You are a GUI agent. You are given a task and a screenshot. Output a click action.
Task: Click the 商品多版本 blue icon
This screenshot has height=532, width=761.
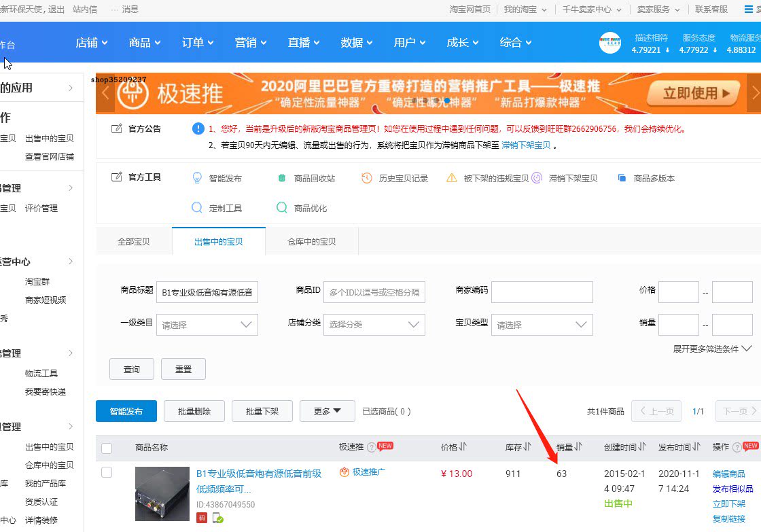pos(622,178)
